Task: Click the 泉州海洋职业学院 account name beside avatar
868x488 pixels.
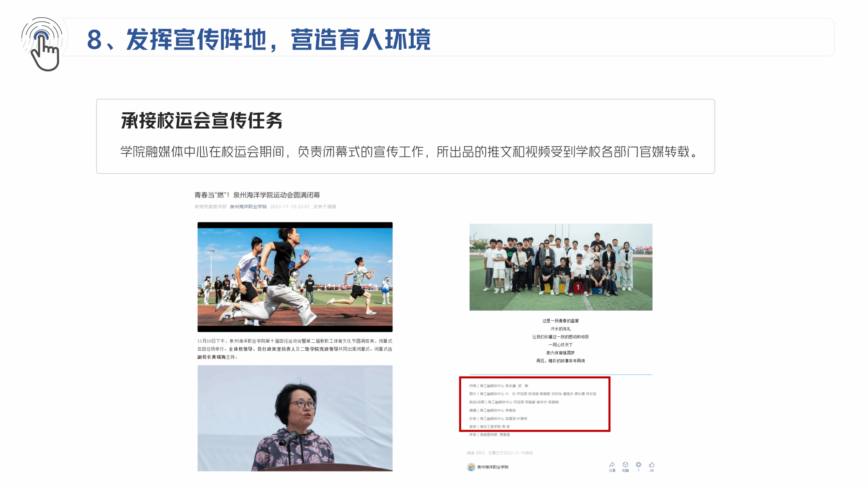Action: tap(493, 467)
